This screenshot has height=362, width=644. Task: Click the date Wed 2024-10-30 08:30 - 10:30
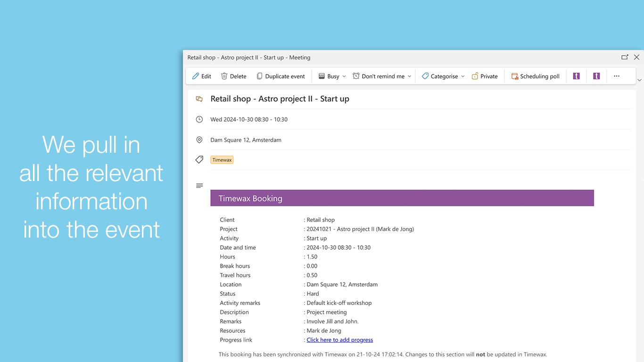[x=249, y=119]
